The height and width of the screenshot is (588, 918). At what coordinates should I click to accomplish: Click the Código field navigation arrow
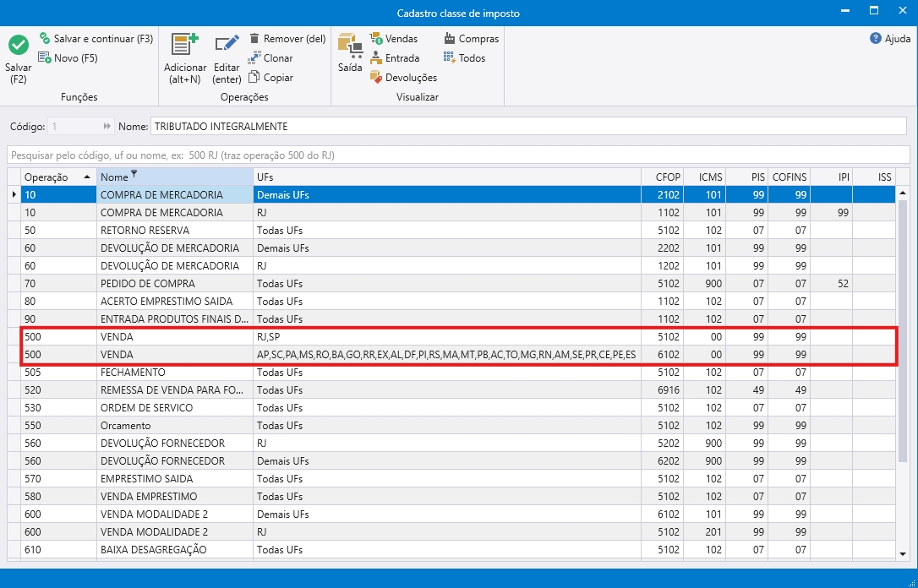(107, 127)
